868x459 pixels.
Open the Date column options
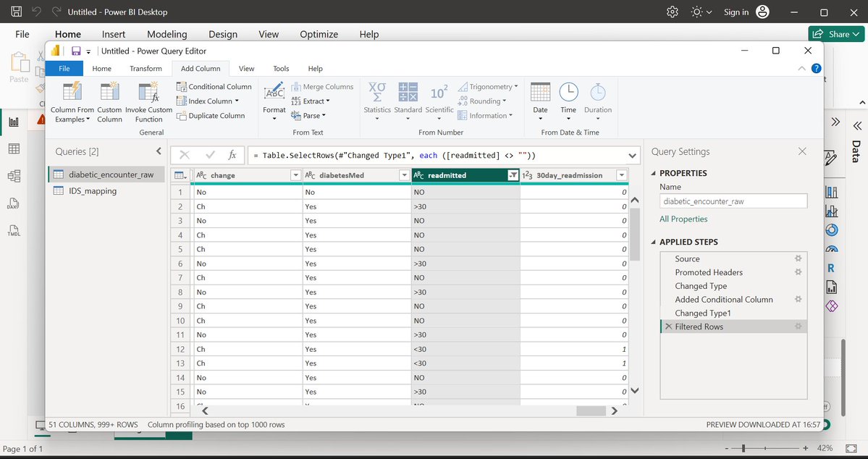pos(540,102)
